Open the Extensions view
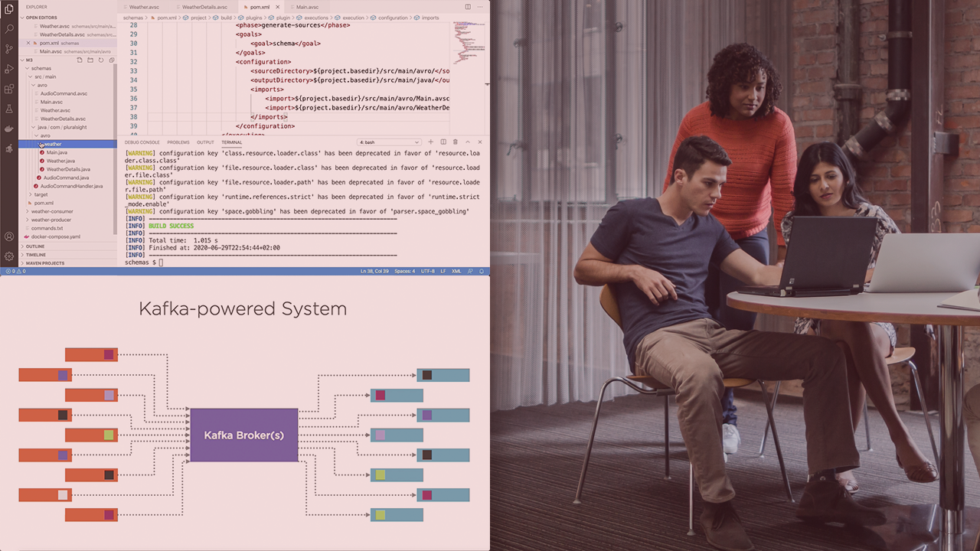 [x=9, y=89]
